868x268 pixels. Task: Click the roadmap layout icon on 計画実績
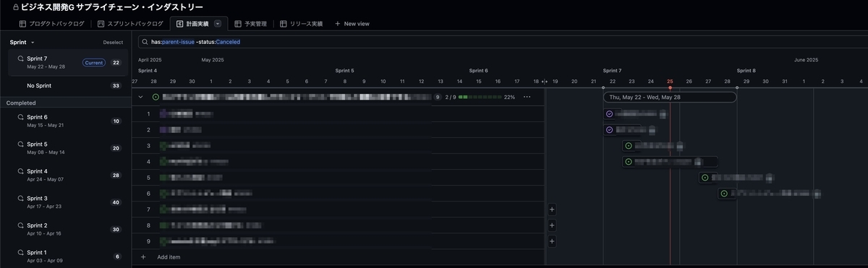pos(180,24)
